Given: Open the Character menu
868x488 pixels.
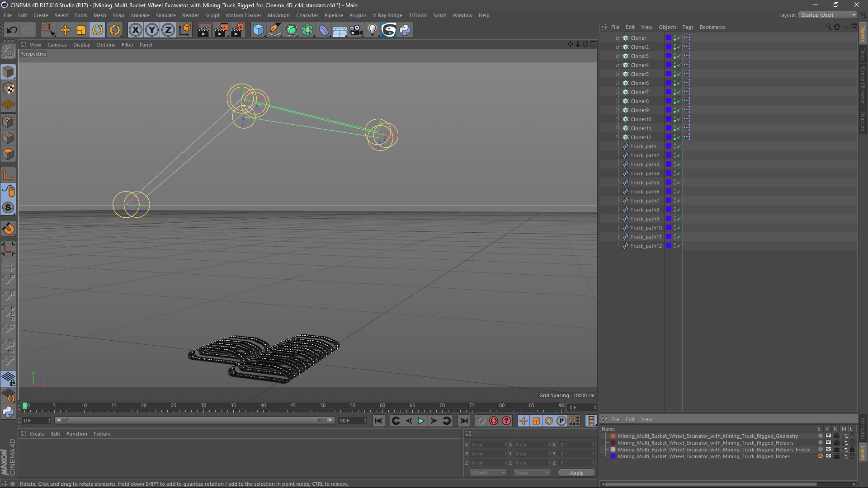Looking at the screenshot, I should 307,15.
